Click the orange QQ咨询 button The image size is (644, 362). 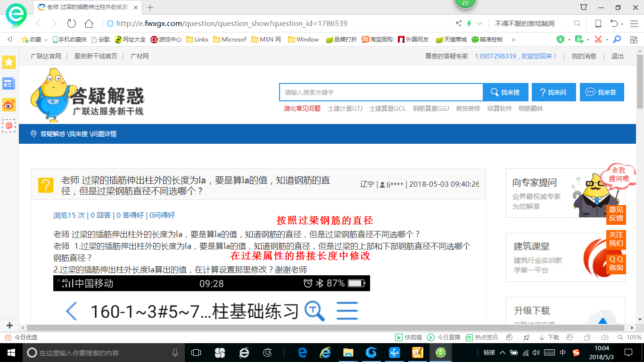616,263
